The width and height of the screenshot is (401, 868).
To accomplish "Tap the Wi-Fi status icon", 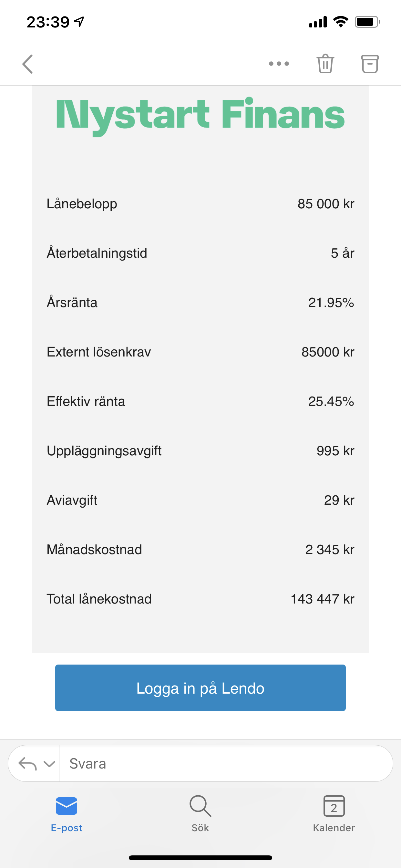I will (x=341, y=22).
